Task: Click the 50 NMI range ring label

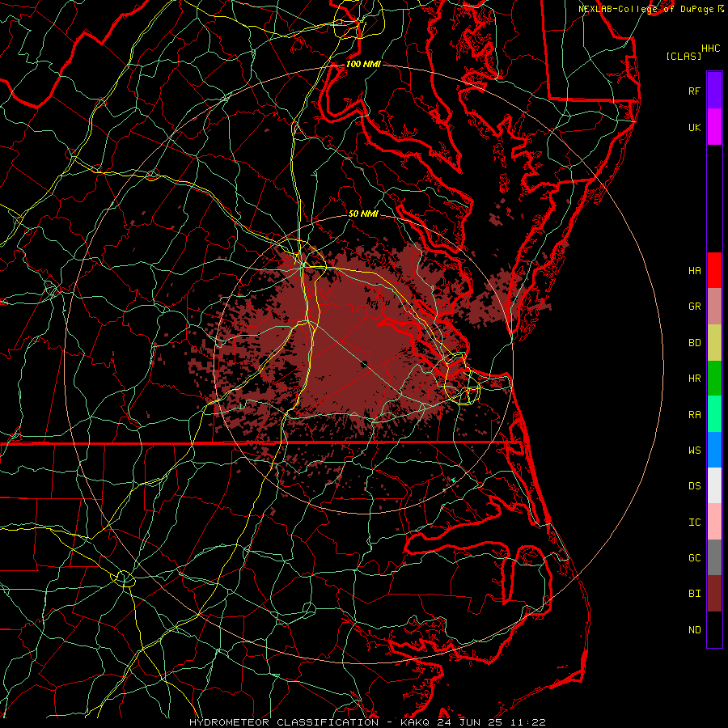Action: [363, 214]
